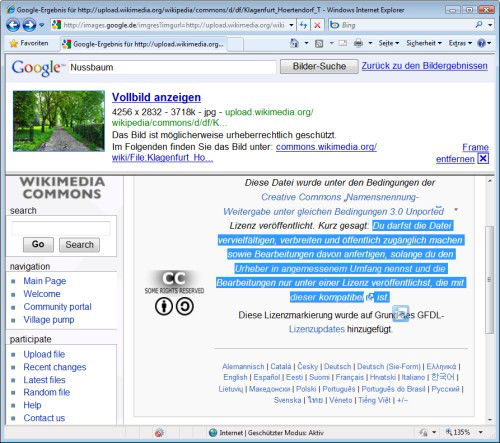Expand the Home icon dropdown arrow

[x=306, y=43]
